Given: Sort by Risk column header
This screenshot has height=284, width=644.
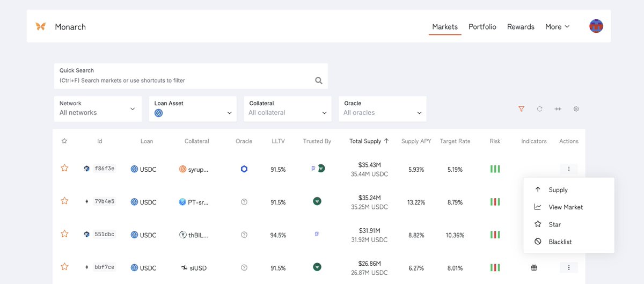Looking at the screenshot, I should tap(495, 141).
